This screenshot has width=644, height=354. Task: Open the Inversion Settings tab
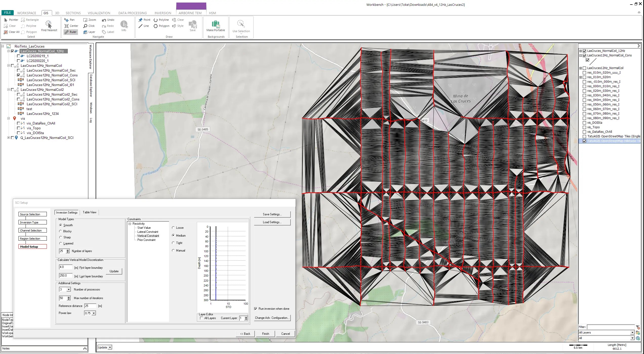click(66, 212)
